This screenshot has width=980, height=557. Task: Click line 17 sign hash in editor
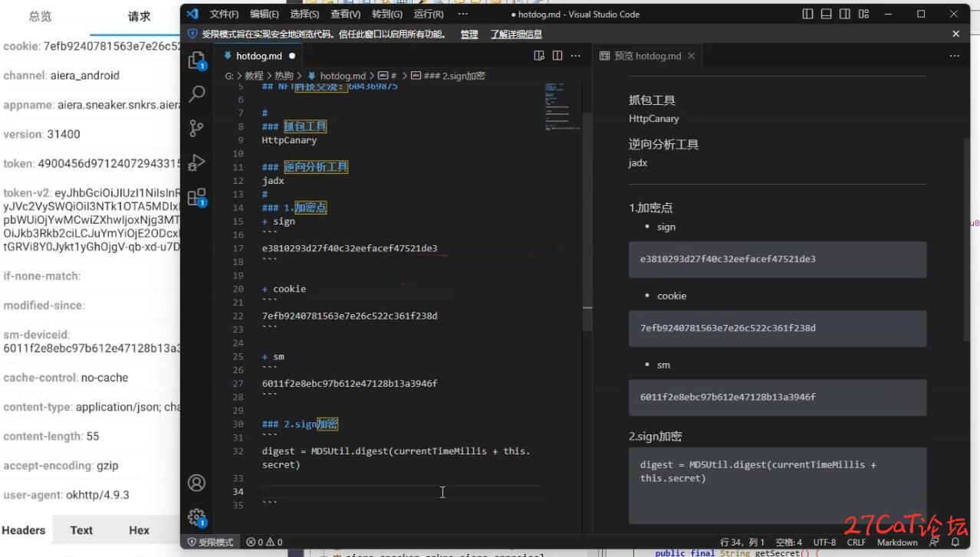(350, 248)
